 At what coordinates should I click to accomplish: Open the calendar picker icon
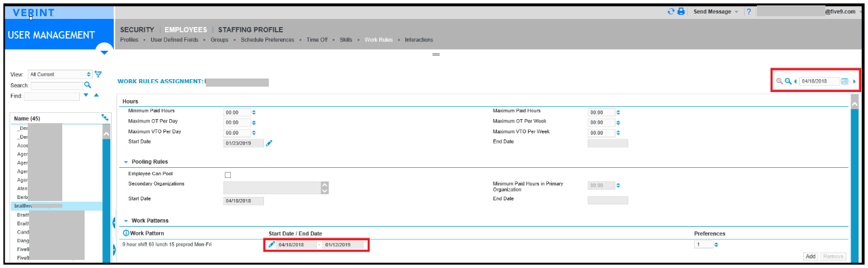tap(845, 81)
